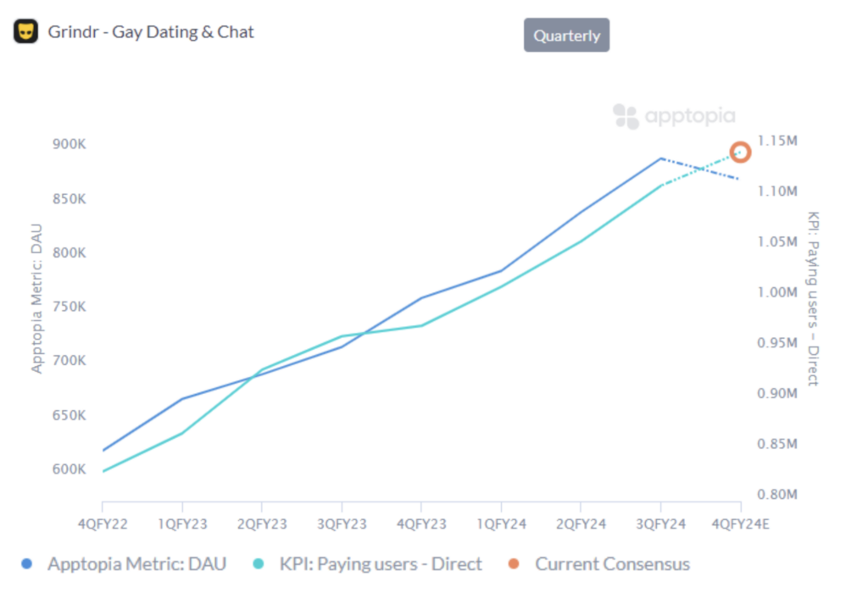868x593 pixels.
Task: Click the orange Current Consensus legend dot
Action: 514,564
